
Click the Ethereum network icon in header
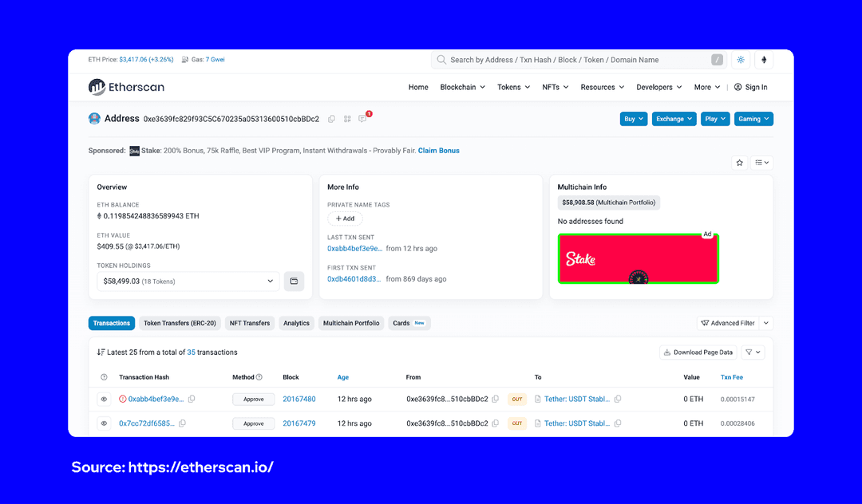pos(763,60)
